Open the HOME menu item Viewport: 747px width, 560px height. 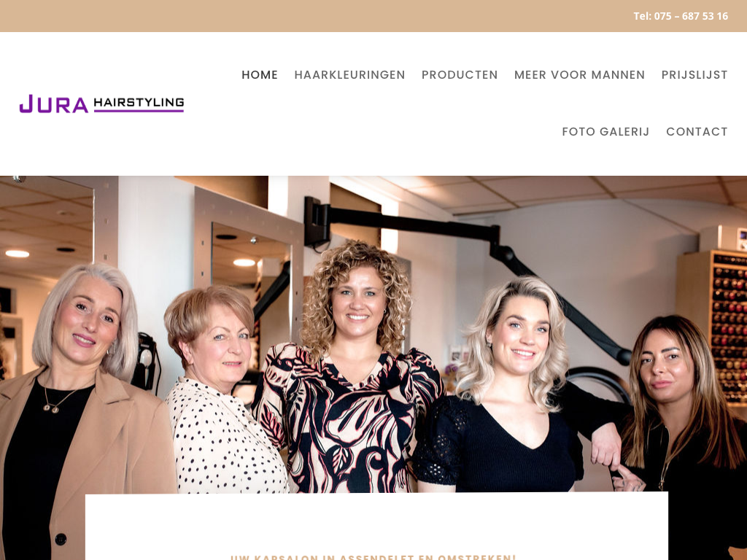point(260,75)
